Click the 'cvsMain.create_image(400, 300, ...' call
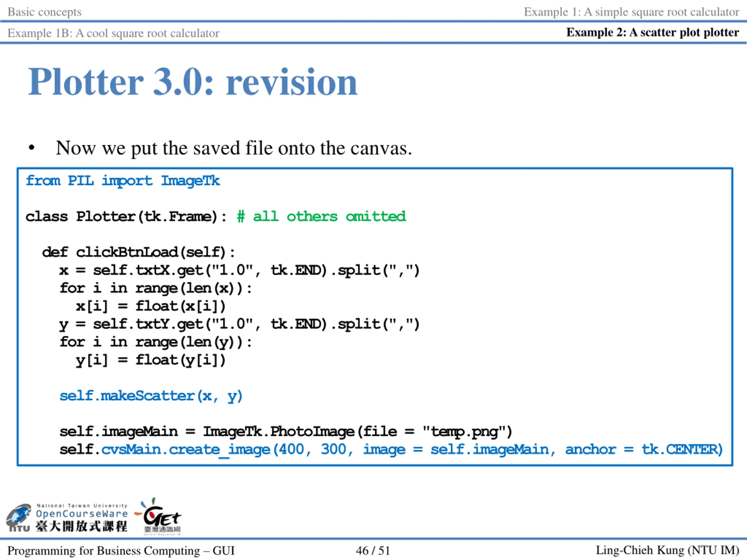The width and height of the screenshot is (747, 560). click(x=412, y=450)
